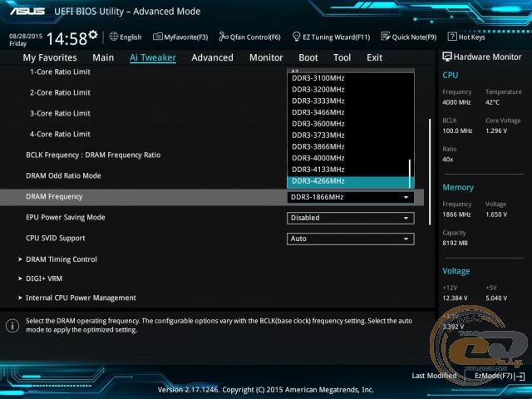Expand Internal CPU Power Management submenu

tap(77, 298)
